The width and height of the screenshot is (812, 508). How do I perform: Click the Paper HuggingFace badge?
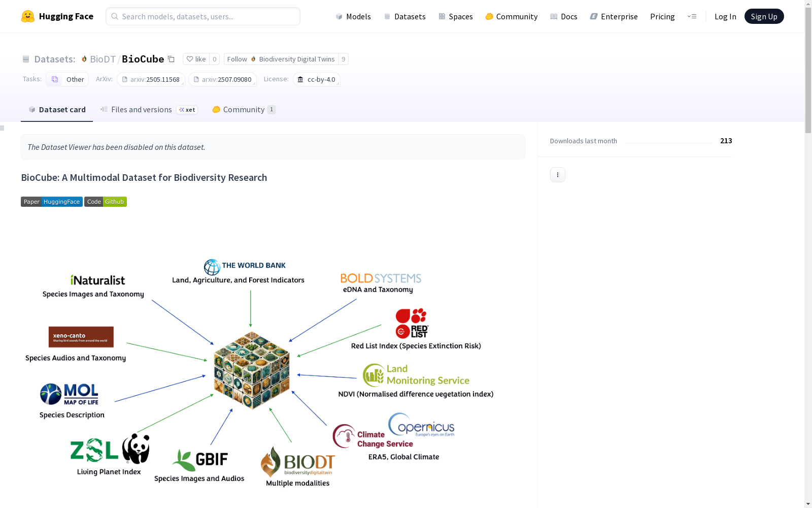click(x=52, y=202)
